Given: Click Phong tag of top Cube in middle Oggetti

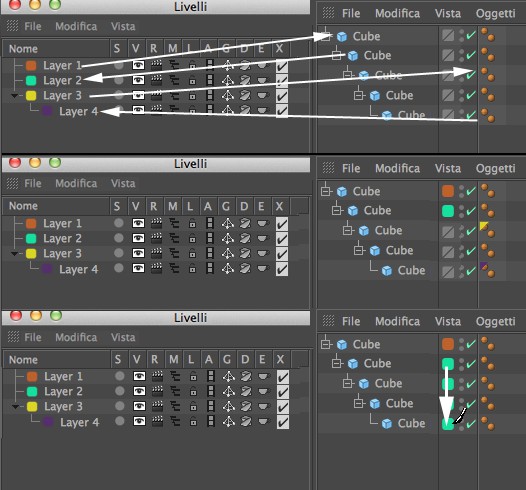Looking at the screenshot, I should click(x=488, y=192).
